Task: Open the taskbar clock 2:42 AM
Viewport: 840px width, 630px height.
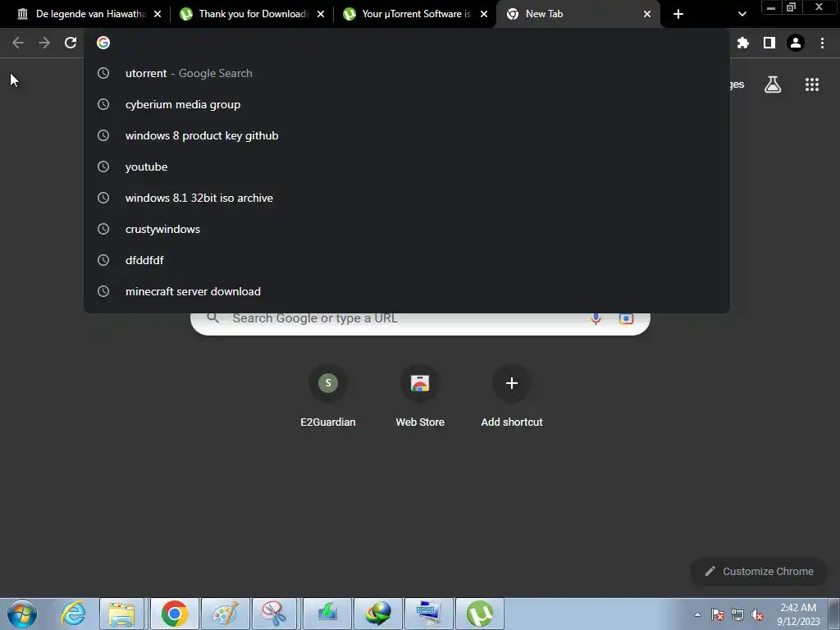Action: point(798,614)
